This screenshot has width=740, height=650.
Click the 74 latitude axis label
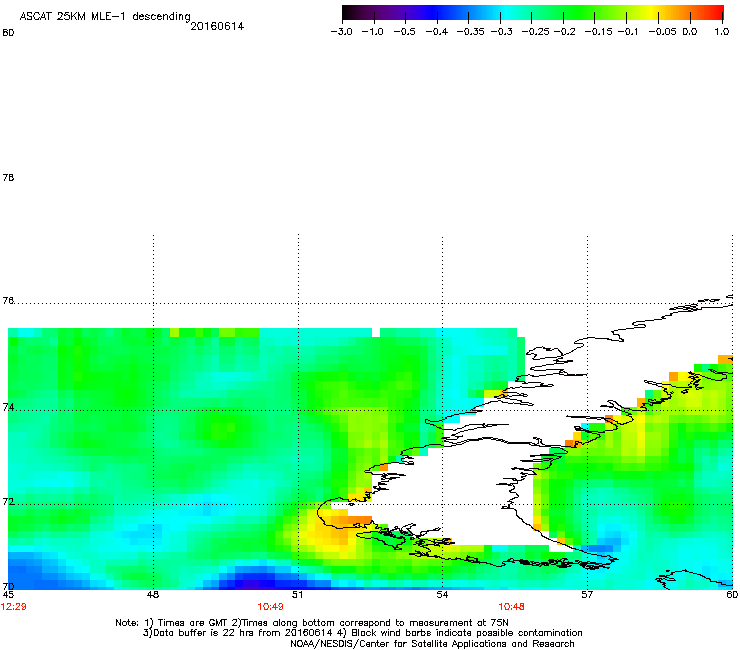point(8,407)
